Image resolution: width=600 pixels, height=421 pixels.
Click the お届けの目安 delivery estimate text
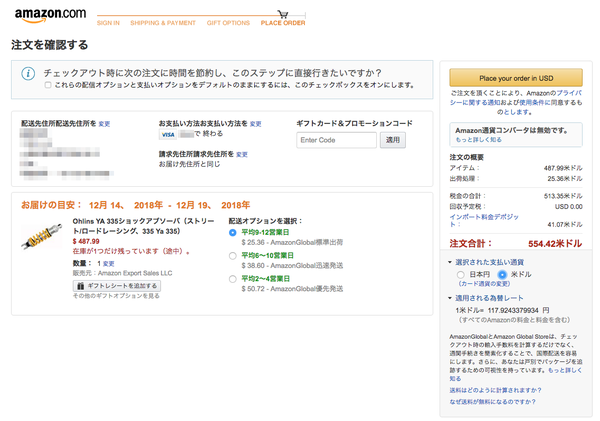[x=135, y=205]
